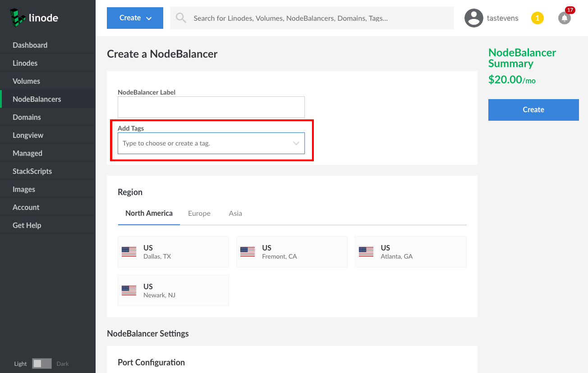Switch to the Asia region tab
Image resolution: width=588 pixels, height=373 pixels.
pos(235,213)
